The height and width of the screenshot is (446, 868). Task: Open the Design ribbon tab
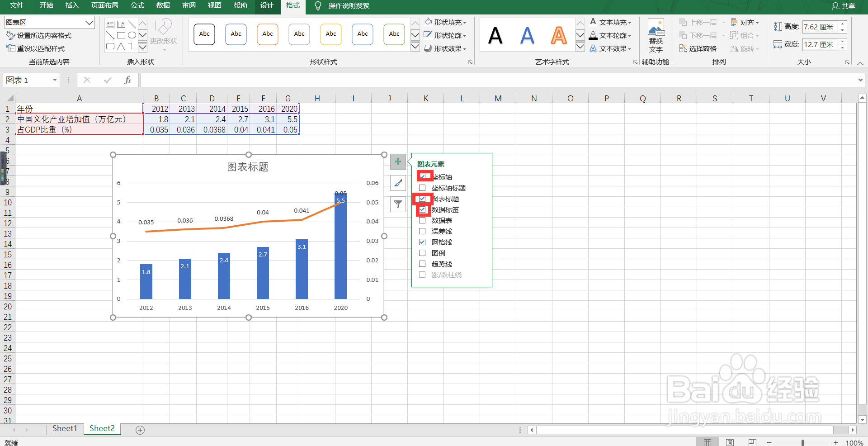click(x=267, y=5)
